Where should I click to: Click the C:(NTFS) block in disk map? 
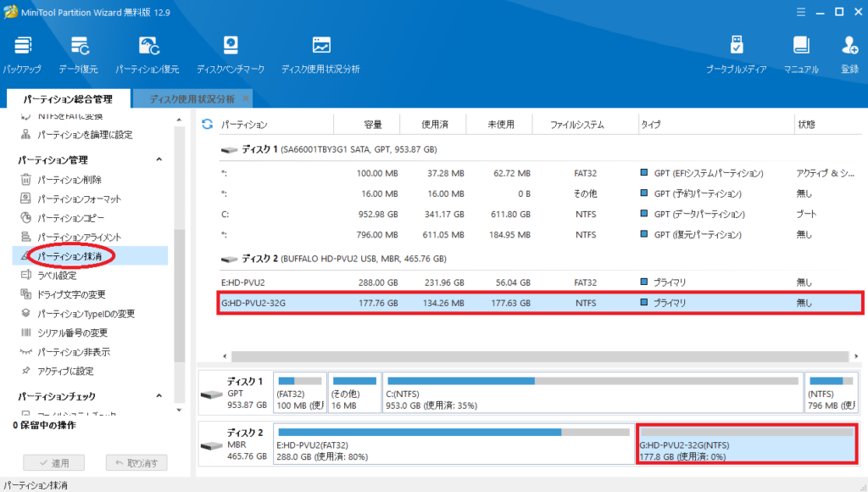(x=593, y=393)
